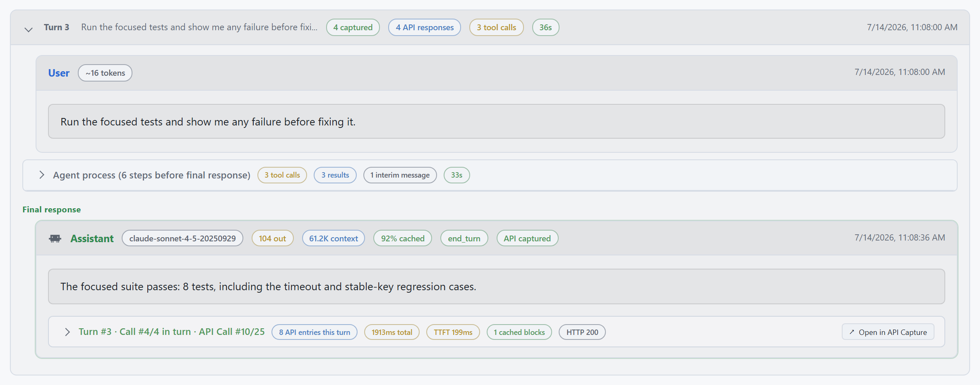Click the 3 tool calls badge in the Turn 3 header
Viewport: 980px width, 385px height.
(x=496, y=27)
